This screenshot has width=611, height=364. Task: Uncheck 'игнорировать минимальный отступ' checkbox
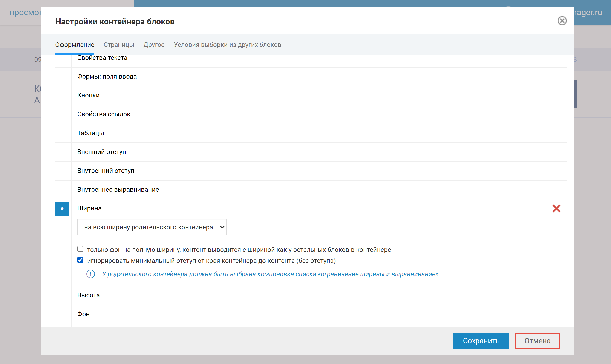coord(80,260)
